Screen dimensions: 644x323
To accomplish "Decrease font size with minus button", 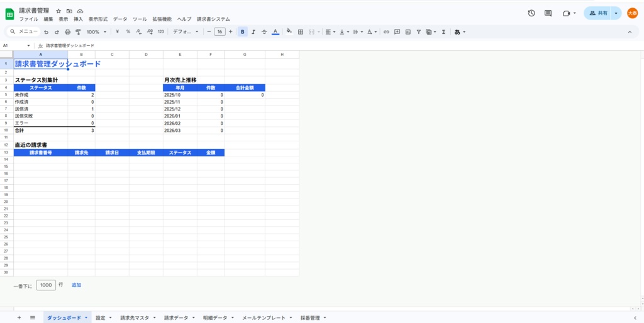I will pos(209,31).
